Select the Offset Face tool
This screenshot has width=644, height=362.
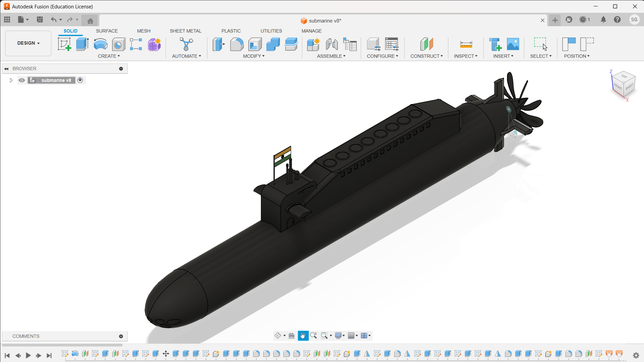coord(291,44)
